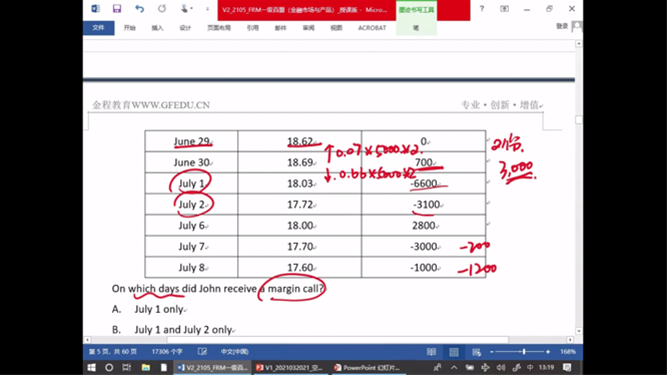Switch to PowerPoint 幻灯片 taskbar window
The height and width of the screenshot is (375, 667).
pyautogui.click(x=367, y=367)
